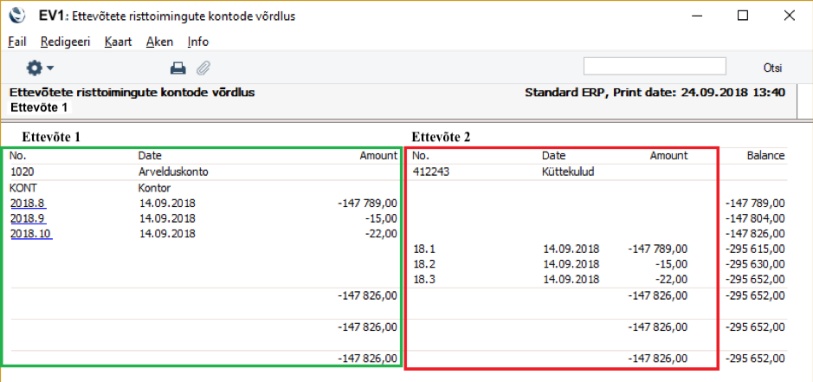
Task: Select the -22,00 amount in row 18.3
Action: click(673, 279)
